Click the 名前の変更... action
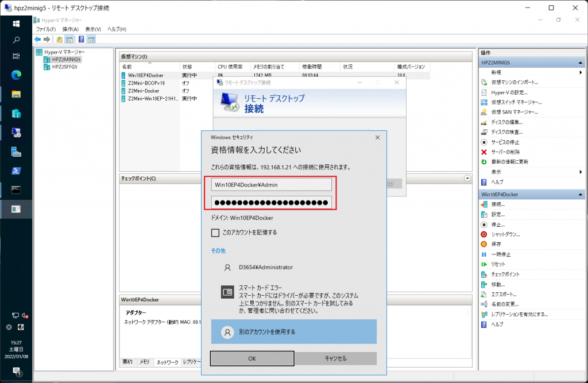Viewport: 588px width, 383px height. (505, 304)
